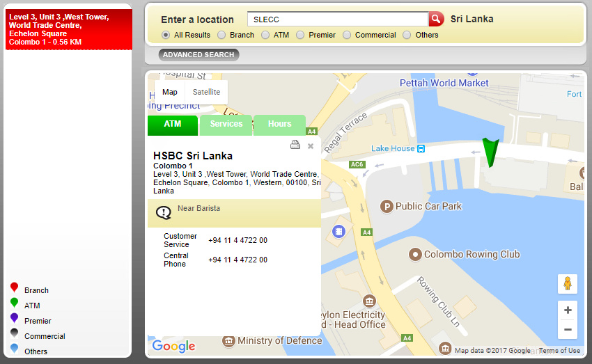Image resolution: width=592 pixels, height=364 pixels.
Task: Close the HSBC Sri Lanka info popup
Action: tap(311, 146)
